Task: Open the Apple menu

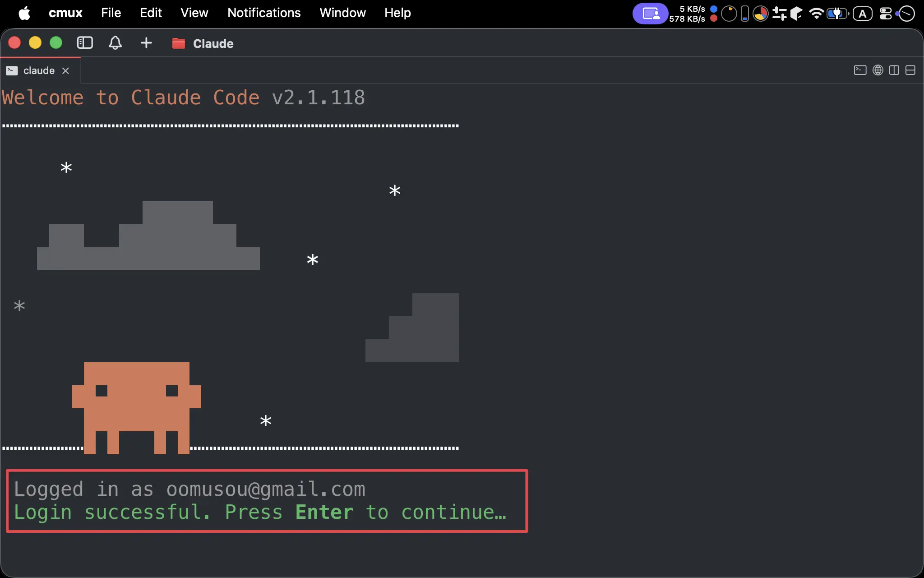Action: pos(25,13)
